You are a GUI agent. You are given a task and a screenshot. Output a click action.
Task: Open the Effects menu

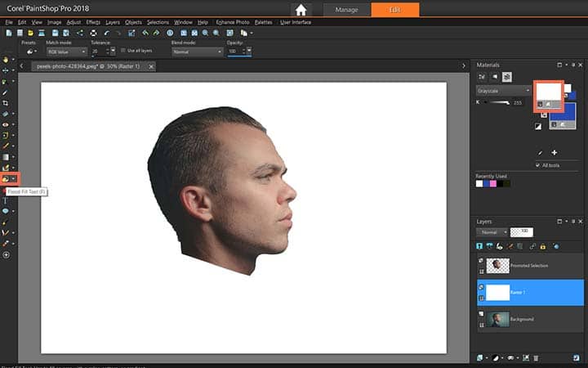tap(93, 23)
